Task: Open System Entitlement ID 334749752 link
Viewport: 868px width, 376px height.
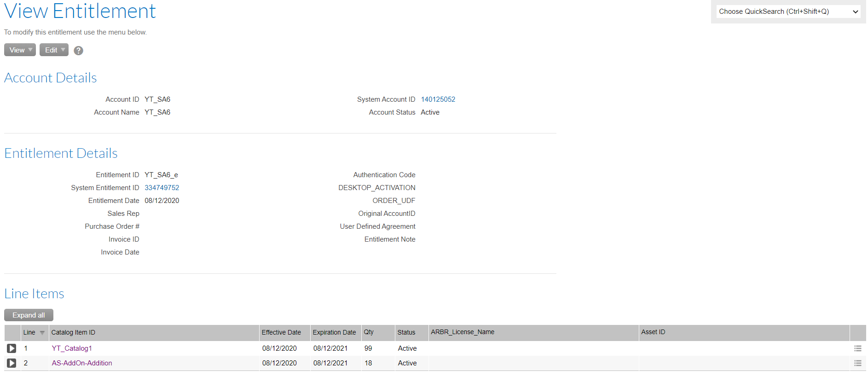Action: click(162, 188)
